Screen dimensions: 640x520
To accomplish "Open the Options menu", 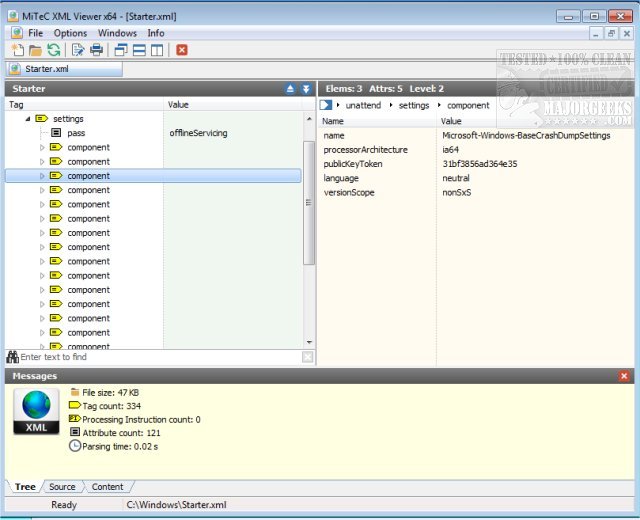I will (70, 33).
